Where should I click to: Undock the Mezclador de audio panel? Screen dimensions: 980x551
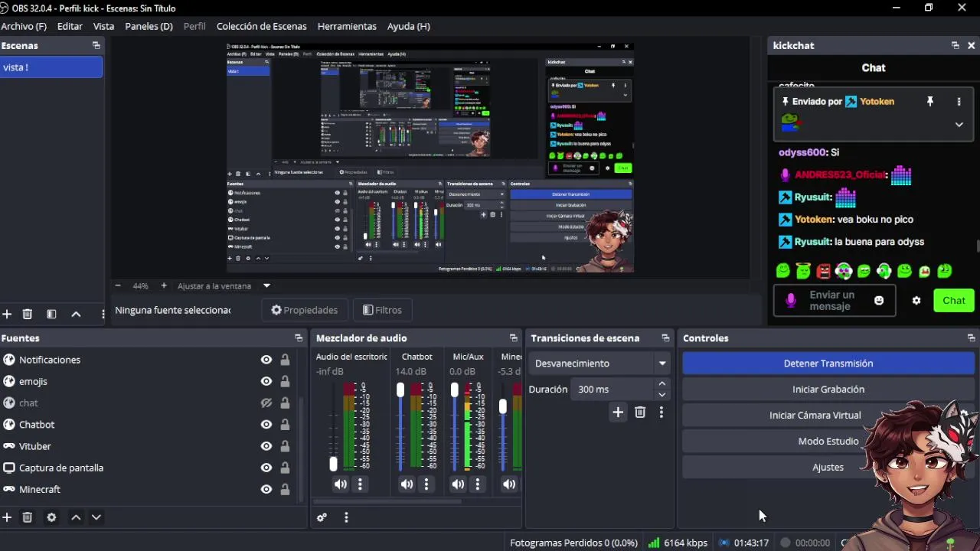(514, 337)
